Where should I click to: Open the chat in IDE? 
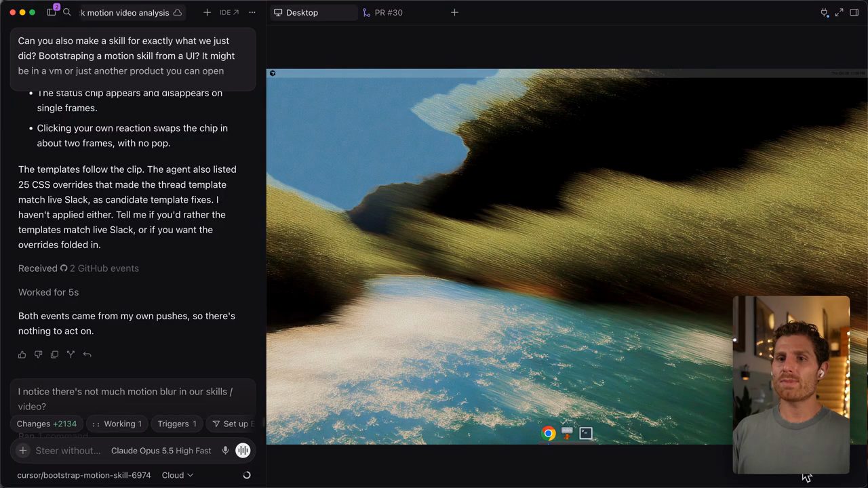229,12
